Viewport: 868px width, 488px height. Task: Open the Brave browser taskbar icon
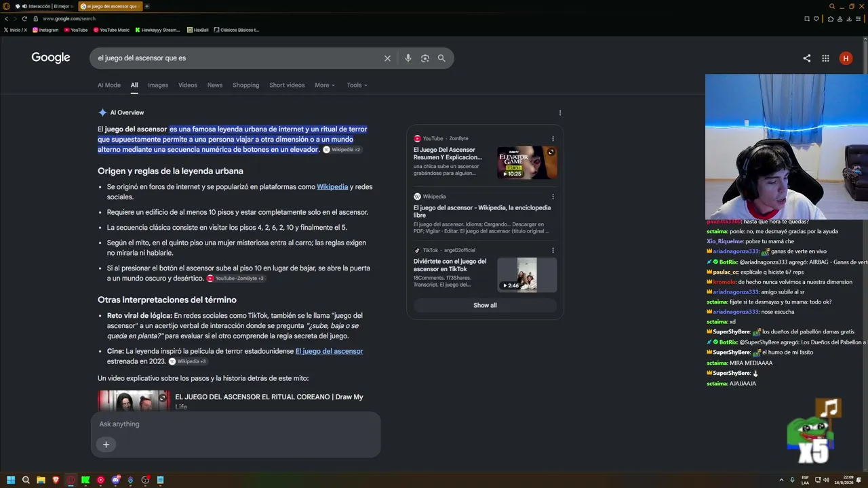tap(56, 480)
